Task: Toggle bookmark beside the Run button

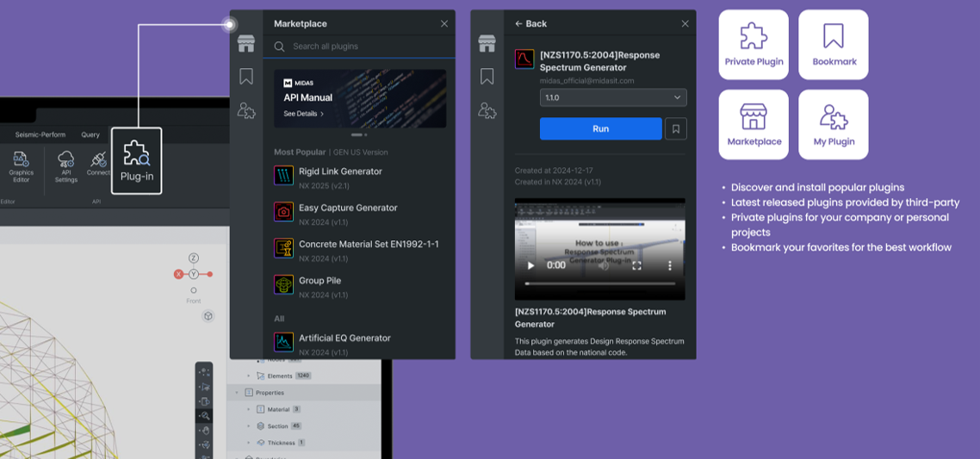Action: tap(676, 129)
